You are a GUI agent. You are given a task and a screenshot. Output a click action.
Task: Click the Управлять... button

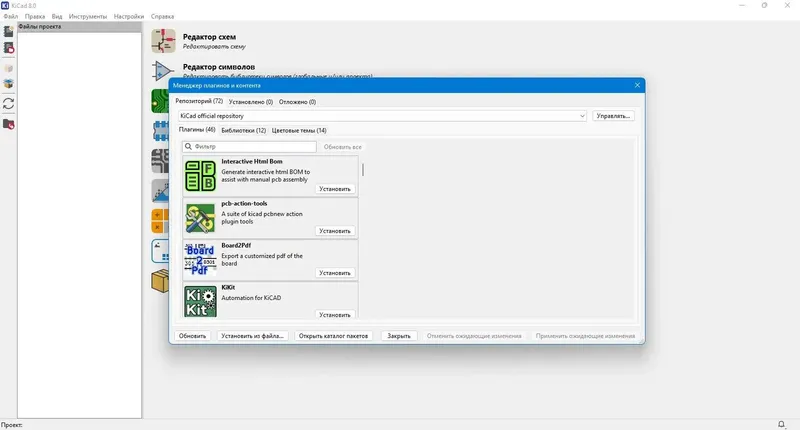pos(613,116)
